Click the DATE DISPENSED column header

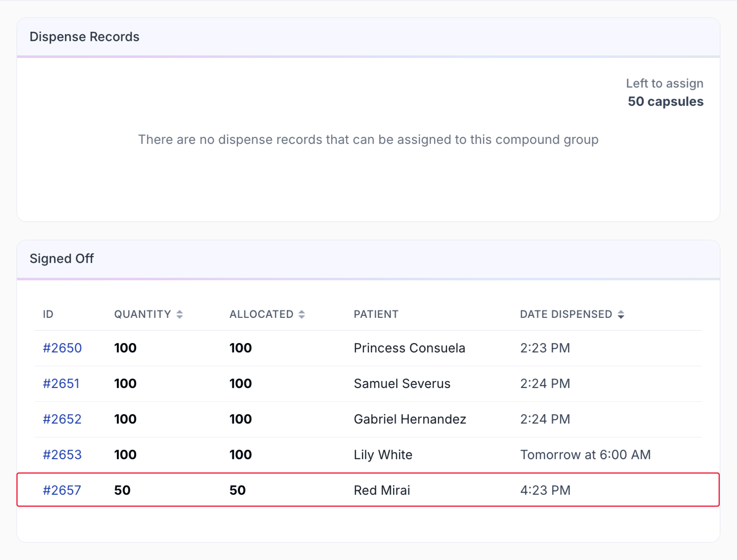566,314
